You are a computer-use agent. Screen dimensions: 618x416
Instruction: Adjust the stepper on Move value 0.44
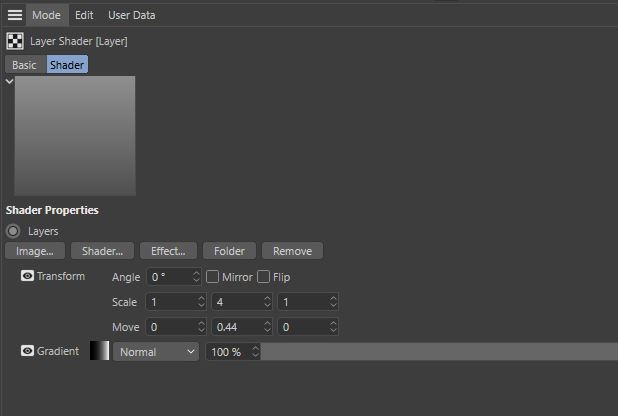pyautogui.click(x=267, y=327)
